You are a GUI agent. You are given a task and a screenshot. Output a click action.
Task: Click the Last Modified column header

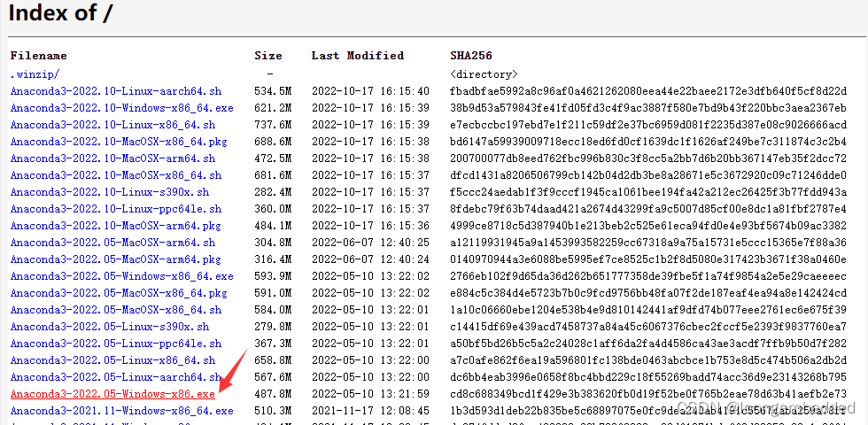click(x=358, y=55)
